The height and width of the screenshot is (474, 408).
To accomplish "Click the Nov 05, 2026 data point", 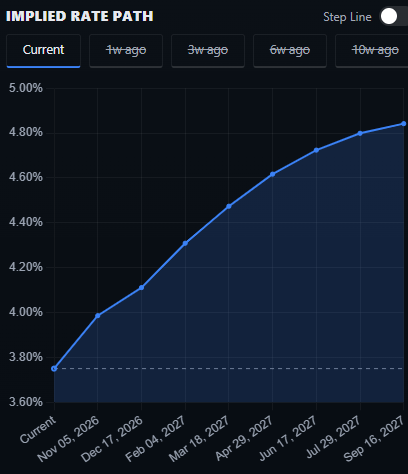I will [x=98, y=316].
